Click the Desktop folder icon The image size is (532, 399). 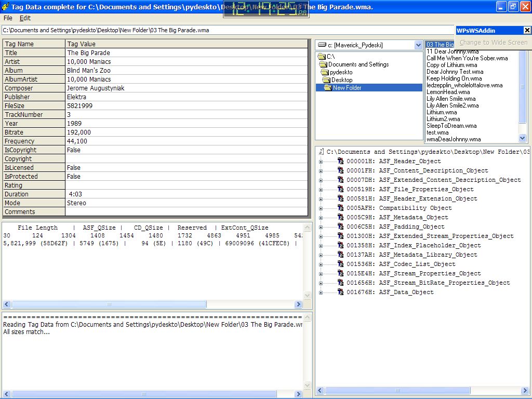pyautogui.click(x=326, y=80)
